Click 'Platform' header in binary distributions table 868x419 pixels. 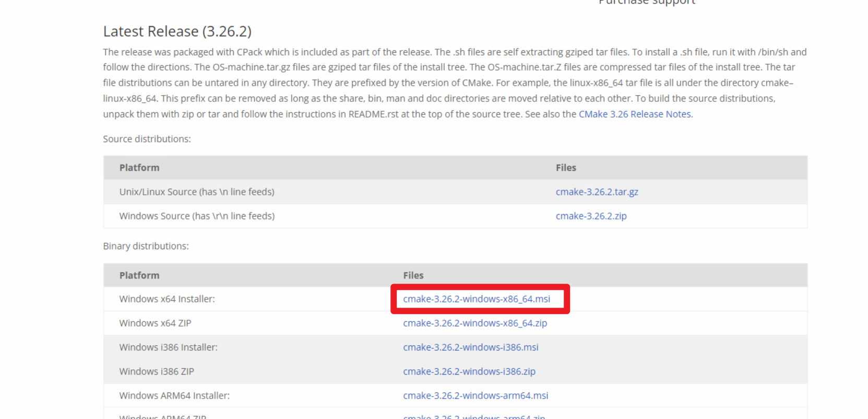pyautogui.click(x=139, y=275)
